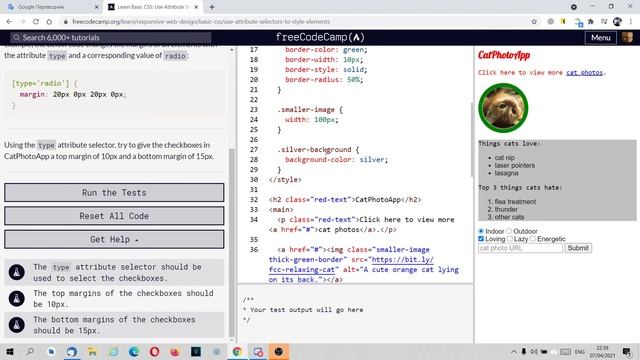Open the OBS recorder icon in taskbar
The width and height of the screenshot is (640, 360).
[279, 351]
